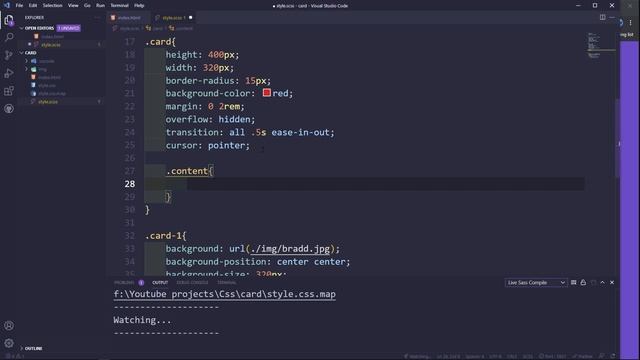Click the Watching status bar item
Screen dimensions: 640x360
tap(417, 356)
